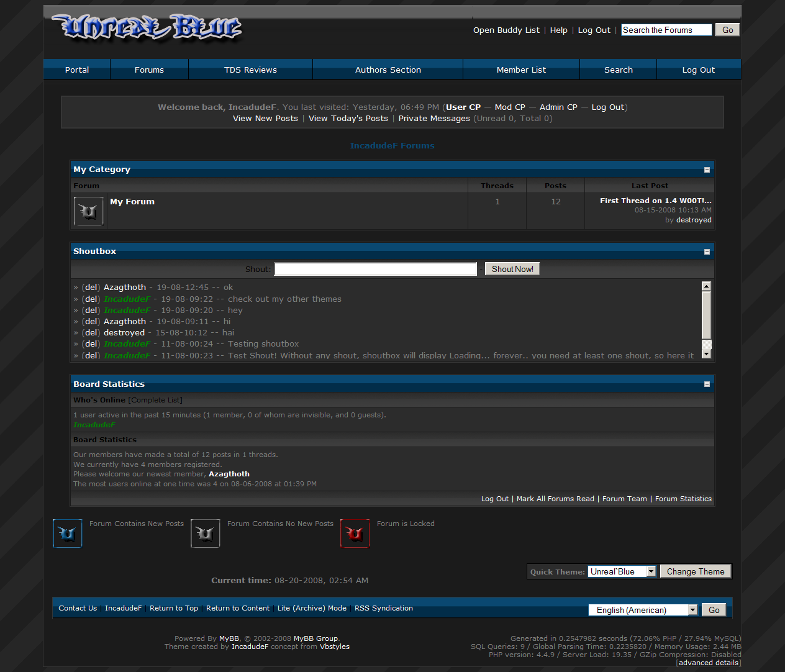Viewport: 785px width, 672px height.
Task: Click IncadudeF link in footer bar
Action: [x=123, y=608]
